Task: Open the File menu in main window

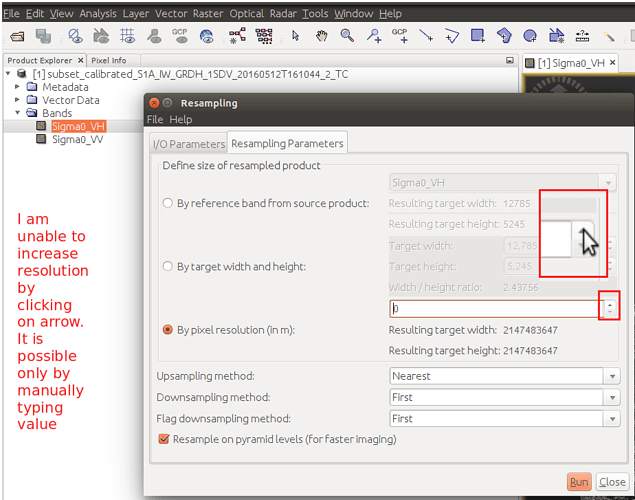Action: (11, 14)
